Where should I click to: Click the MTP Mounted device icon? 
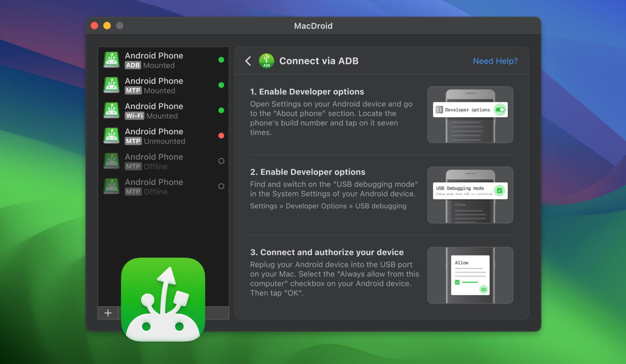(111, 85)
